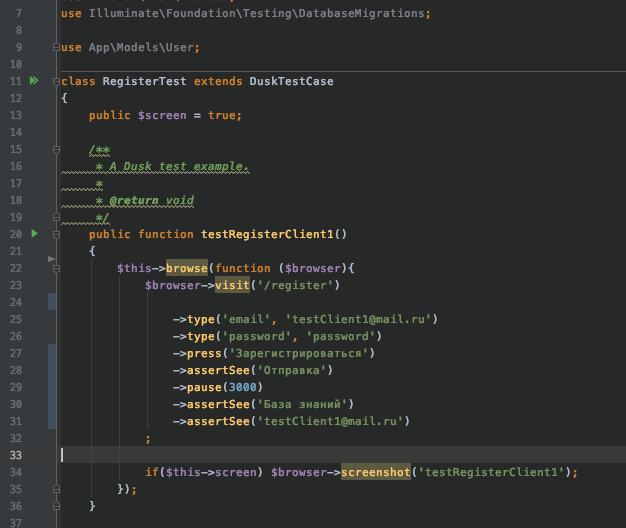Click the 'password' field name string
This screenshot has height=528, width=626.
pos(256,336)
